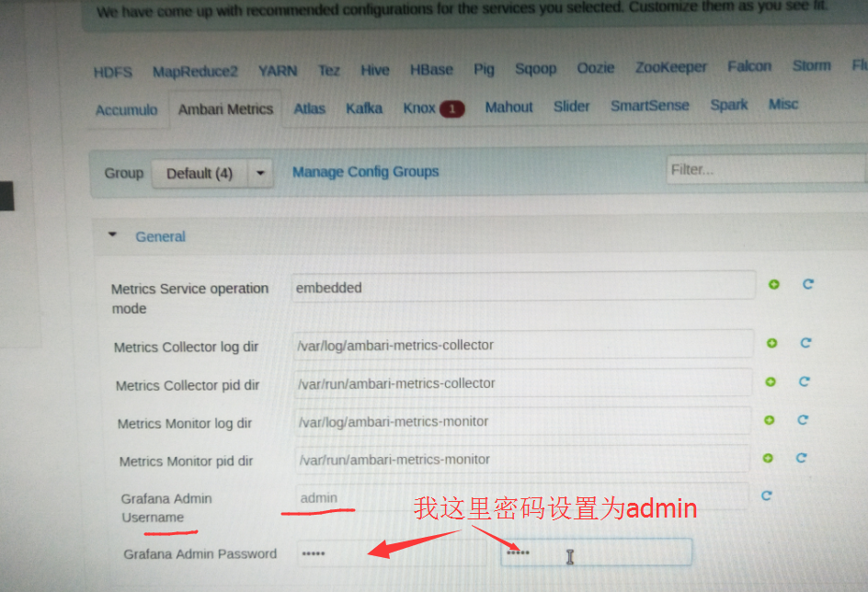Click the Metrics Collector log dir label
This screenshot has width=868, height=592.
pos(186,347)
